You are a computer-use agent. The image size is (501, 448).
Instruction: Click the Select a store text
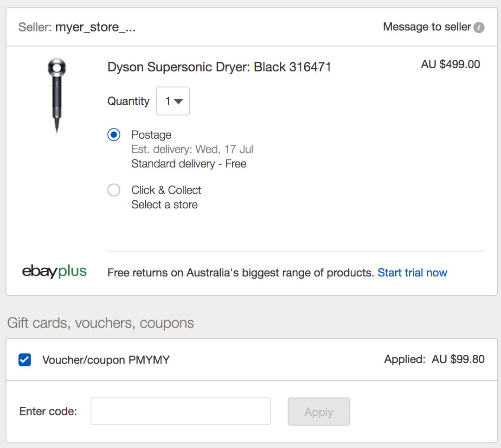(164, 205)
